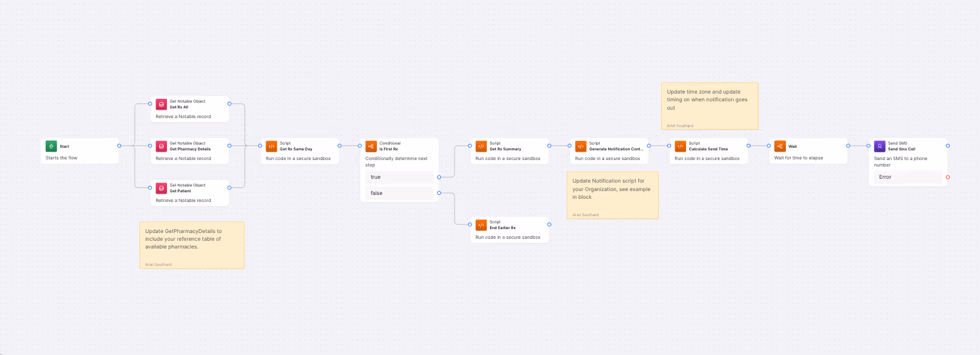The height and width of the screenshot is (355, 980).
Task: Click the Is First Rx conditional icon
Action: pos(371,147)
